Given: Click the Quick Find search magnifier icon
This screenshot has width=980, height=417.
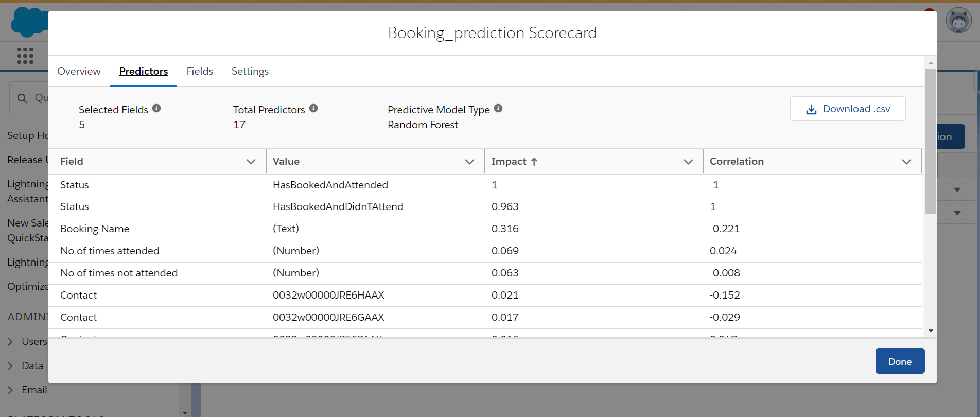Looking at the screenshot, I should tap(22, 98).
